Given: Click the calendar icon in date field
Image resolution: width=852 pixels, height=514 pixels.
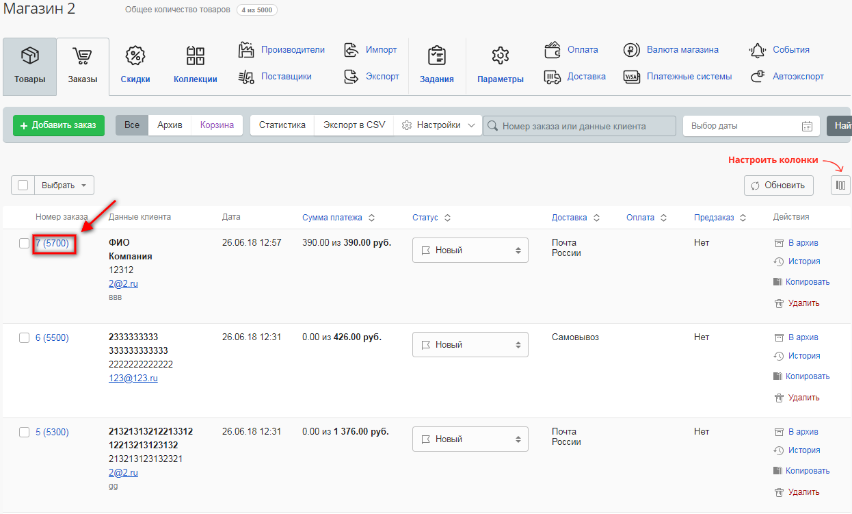Looking at the screenshot, I should click(807, 126).
